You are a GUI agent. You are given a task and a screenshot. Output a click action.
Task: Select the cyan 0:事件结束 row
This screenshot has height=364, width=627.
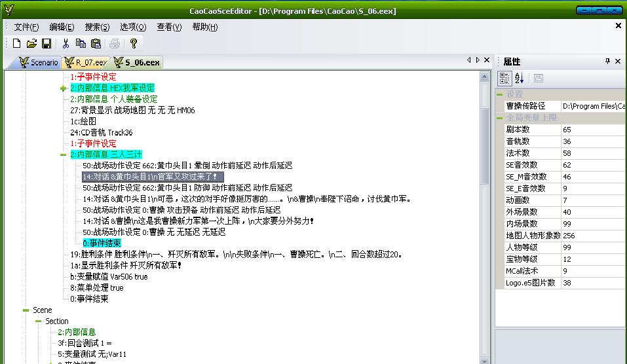[102, 244]
